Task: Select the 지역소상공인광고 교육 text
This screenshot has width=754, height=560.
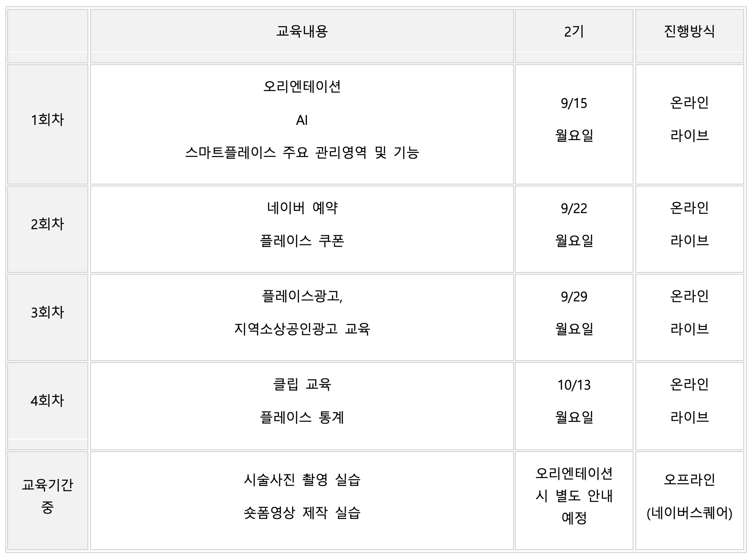Action: pyautogui.click(x=302, y=329)
